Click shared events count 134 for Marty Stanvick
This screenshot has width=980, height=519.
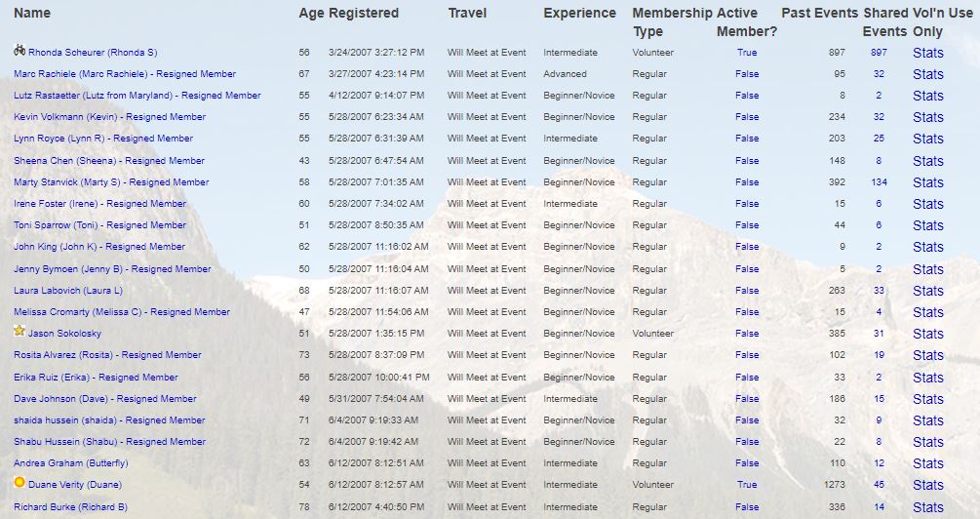pyautogui.click(x=879, y=182)
